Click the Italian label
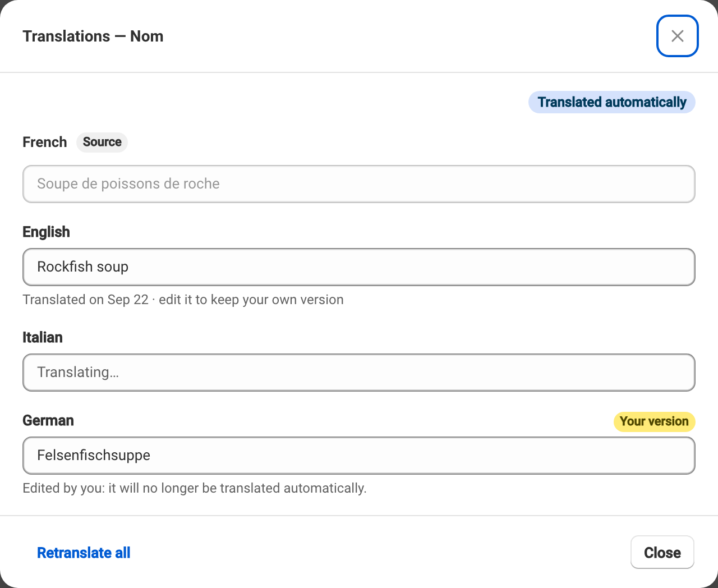The width and height of the screenshot is (718, 588). pyautogui.click(x=43, y=337)
